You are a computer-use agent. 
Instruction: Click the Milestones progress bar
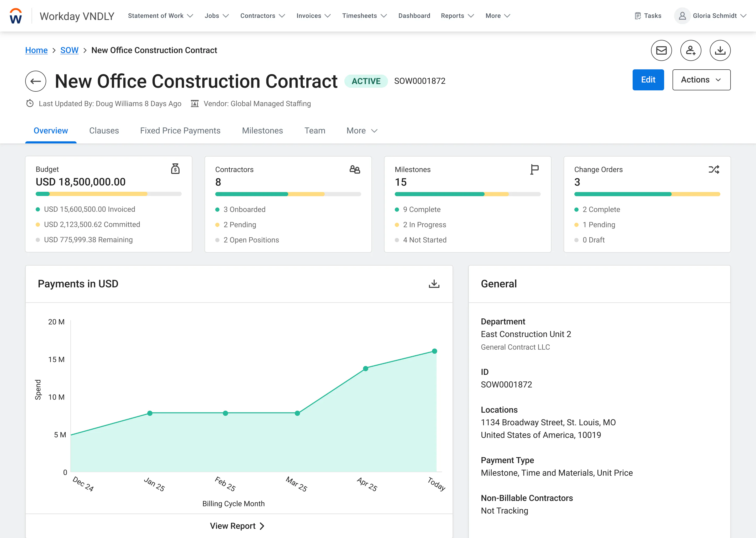467,194
